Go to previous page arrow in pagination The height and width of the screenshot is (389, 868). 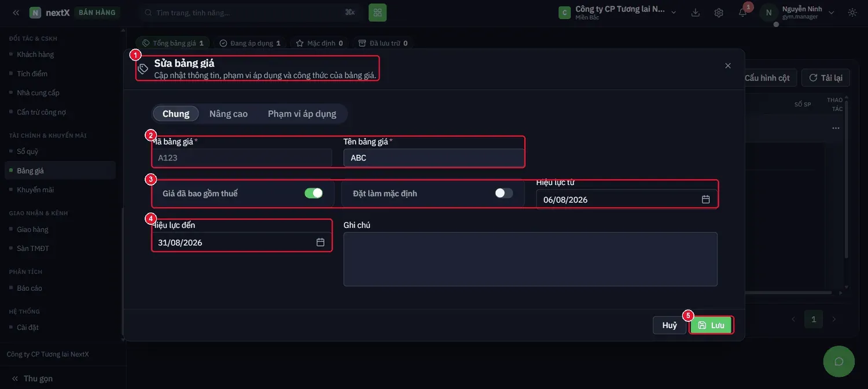pyautogui.click(x=793, y=319)
